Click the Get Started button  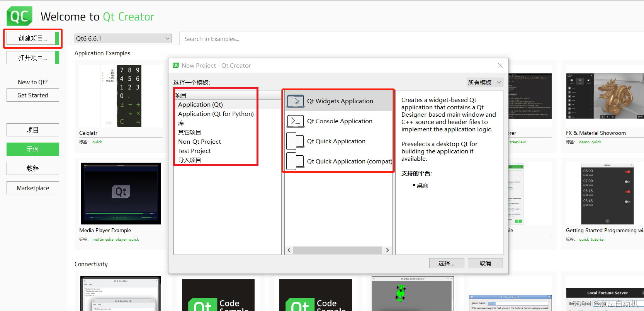(33, 95)
